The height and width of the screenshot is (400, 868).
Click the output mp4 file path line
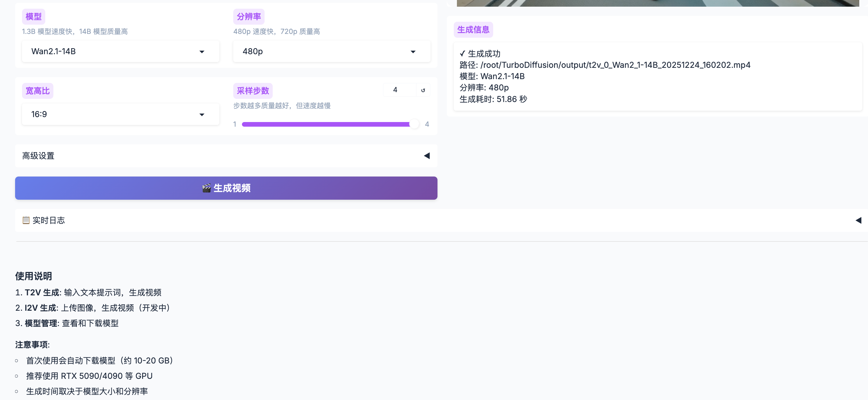605,65
